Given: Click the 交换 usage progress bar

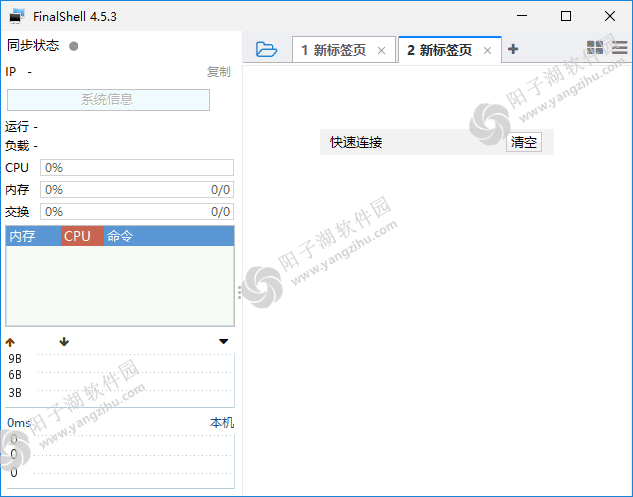Looking at the screenshot, I should [137, 211].
